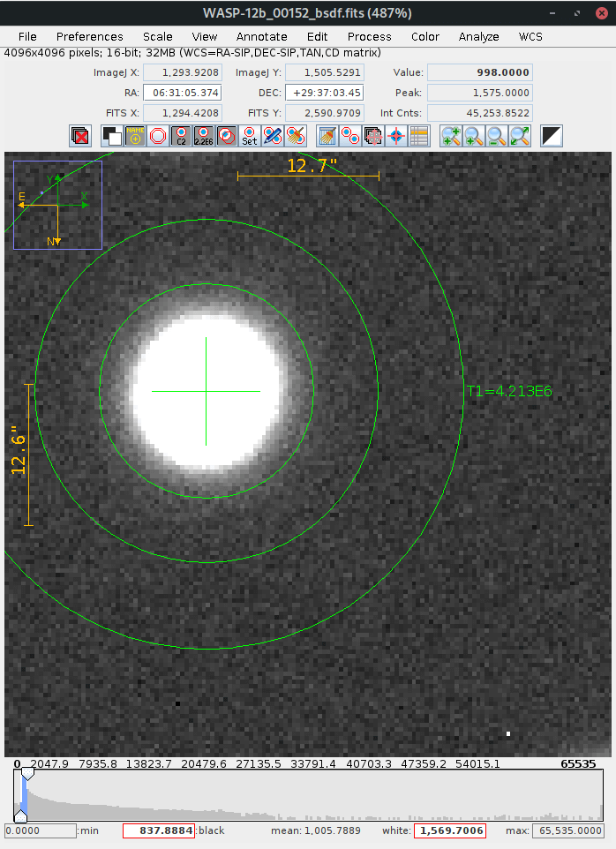Click the lower black-level histogram slider handle
This screenshot has width=616, height=849.
pos(20,815)
